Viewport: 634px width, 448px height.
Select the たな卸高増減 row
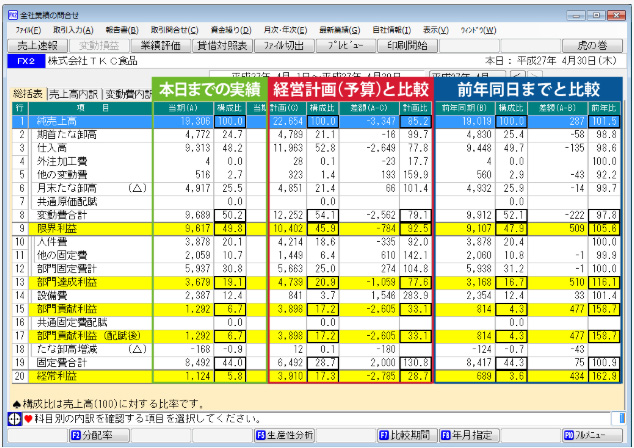(x=317, y=349)
